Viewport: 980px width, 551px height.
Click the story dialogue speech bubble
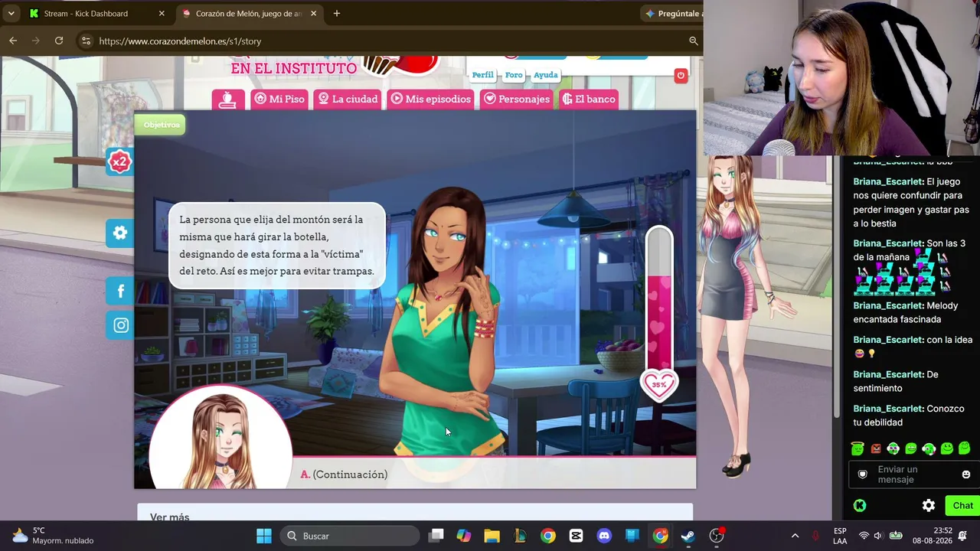click(276, 246)
